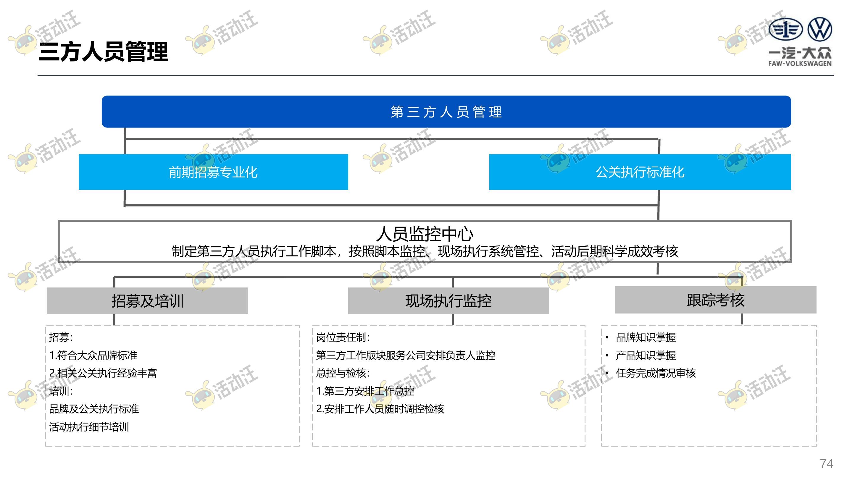
Task: Click the FAW winged emblem icon
Action: (786, 29)
